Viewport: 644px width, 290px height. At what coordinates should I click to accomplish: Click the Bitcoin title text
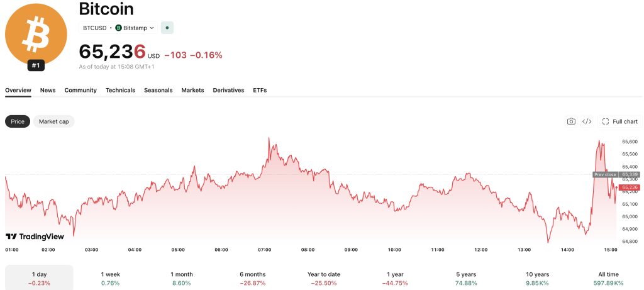106,9
